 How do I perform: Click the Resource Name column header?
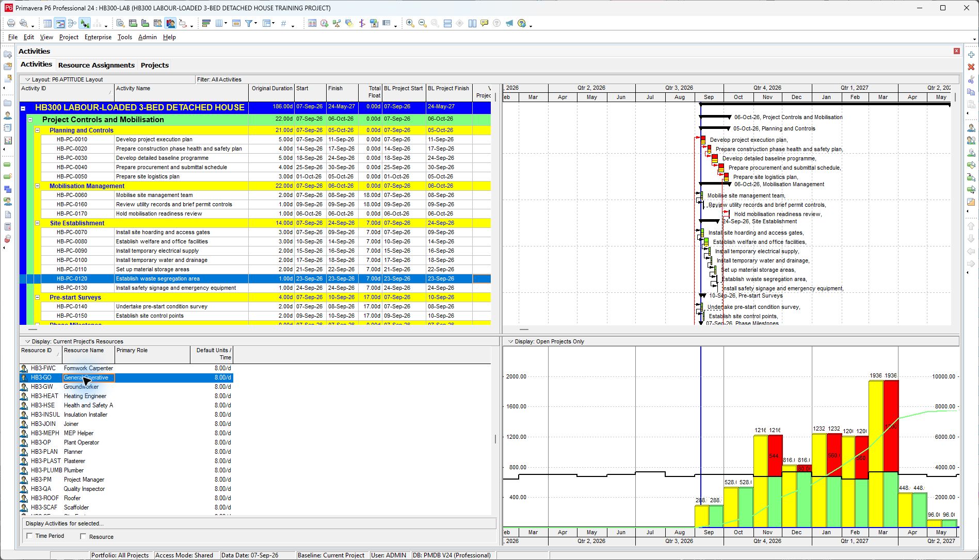pos(88,354)
